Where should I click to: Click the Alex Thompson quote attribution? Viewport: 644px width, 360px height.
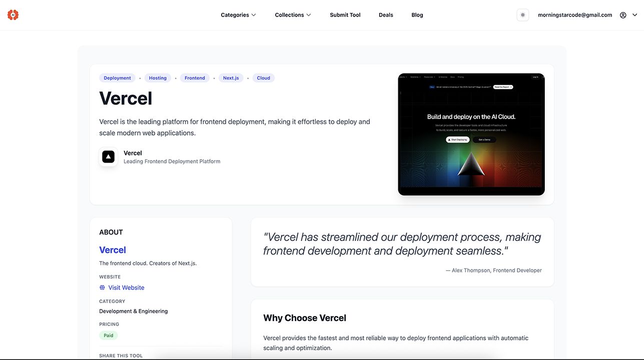494,270
